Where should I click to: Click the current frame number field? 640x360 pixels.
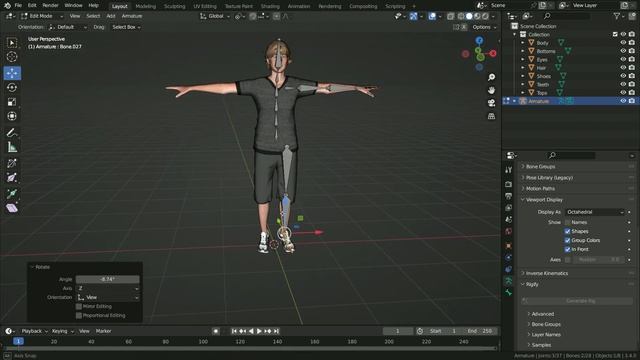397,331
